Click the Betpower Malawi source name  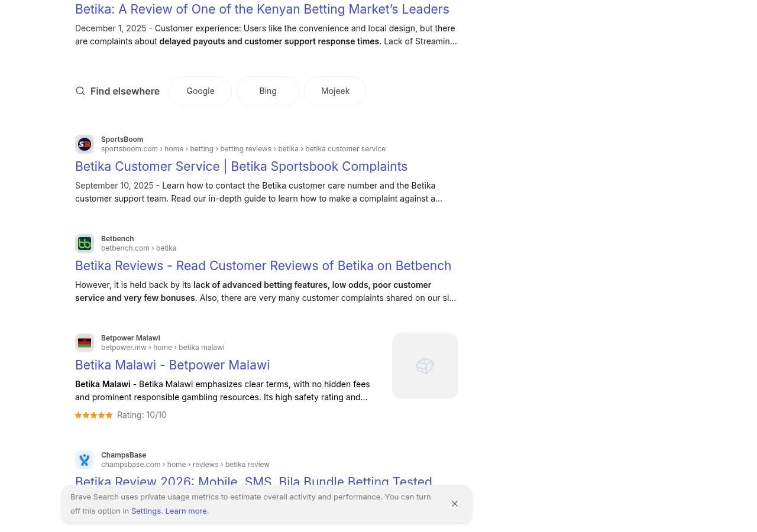click(130, 338)
